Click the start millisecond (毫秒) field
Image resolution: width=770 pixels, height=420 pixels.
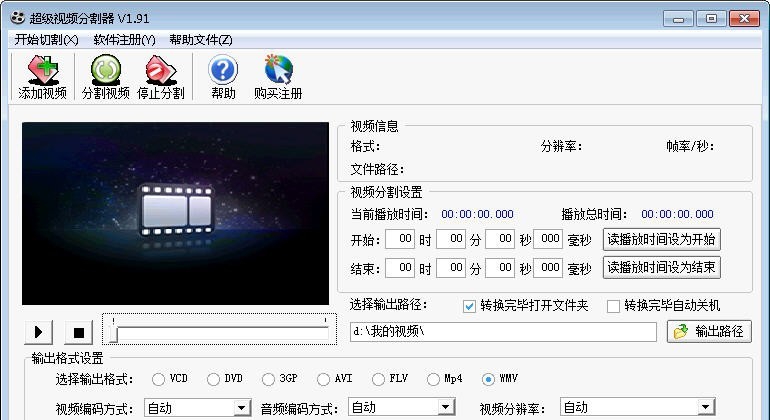coord(548,239)
